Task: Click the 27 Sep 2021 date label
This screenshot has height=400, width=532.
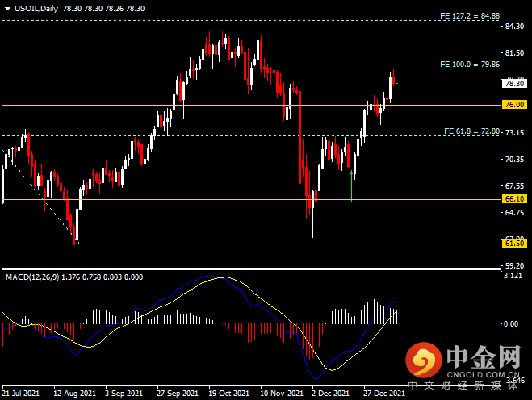Action: [x=178, y=394]
